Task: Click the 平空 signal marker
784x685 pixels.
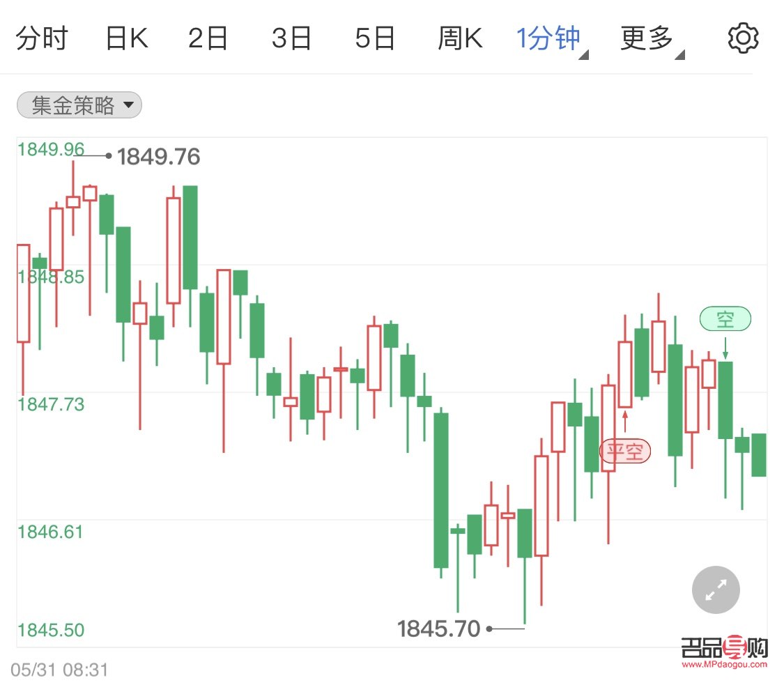Action: pyautogui.click(x=625, y=452)
